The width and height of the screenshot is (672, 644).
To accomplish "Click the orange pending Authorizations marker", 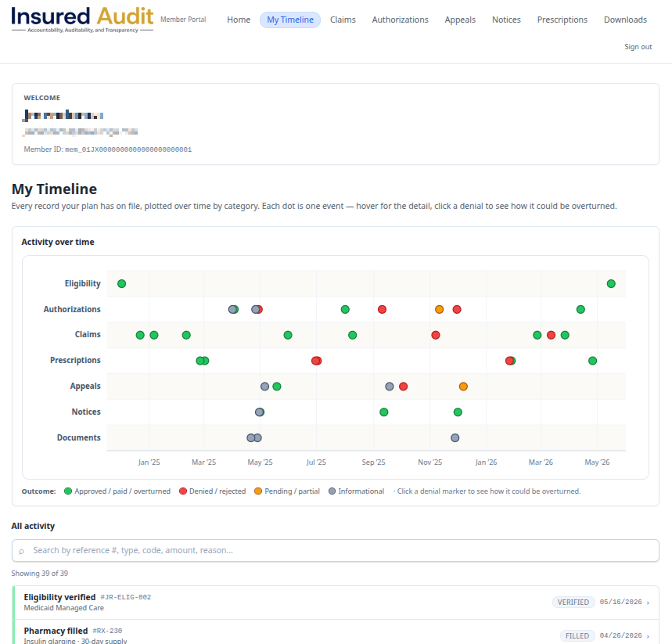I will point(440,309).
